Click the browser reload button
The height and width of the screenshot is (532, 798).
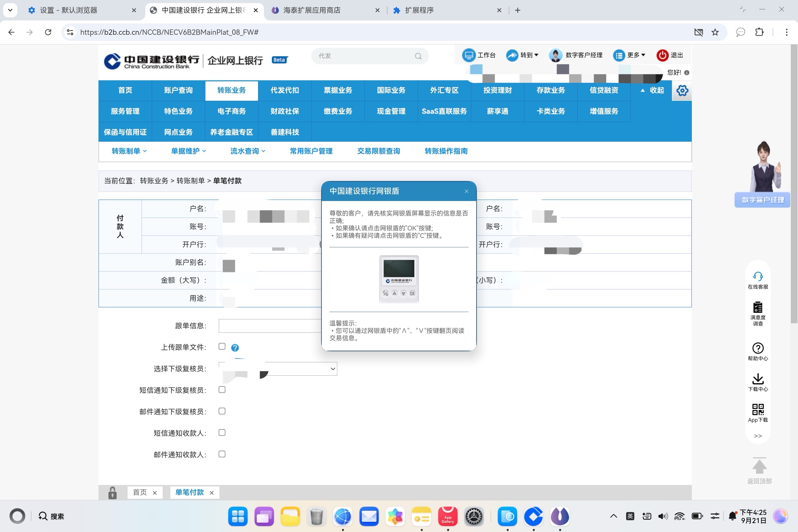(48, 32)
